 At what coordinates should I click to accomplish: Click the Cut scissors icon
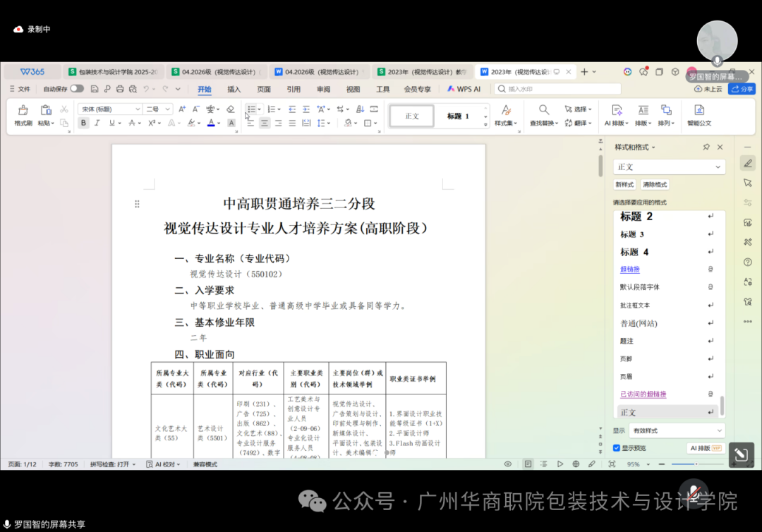click(x=64, y=109)
